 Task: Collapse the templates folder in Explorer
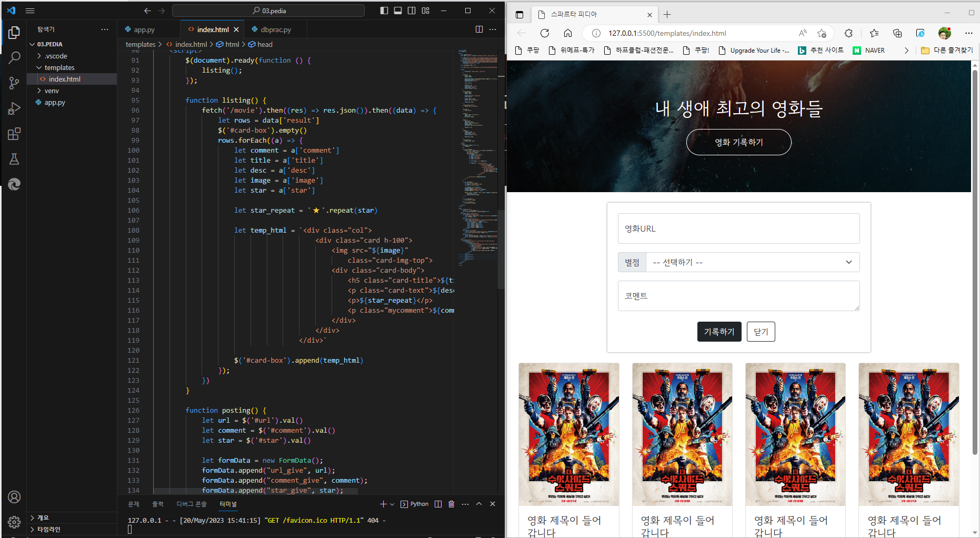[x=72, y=67]
